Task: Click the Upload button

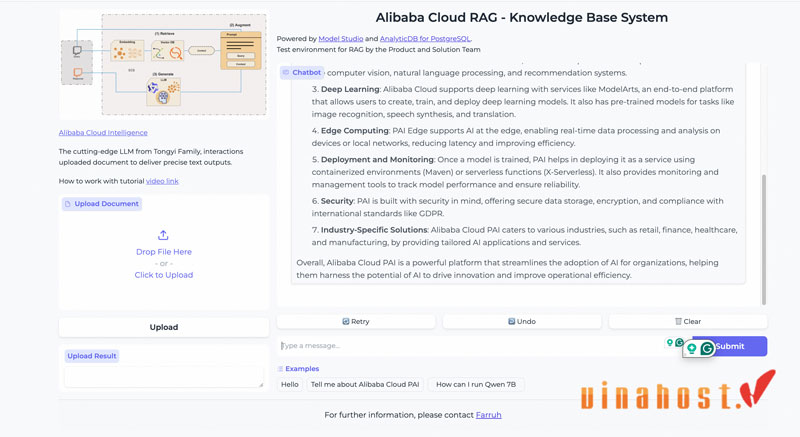Action: pyautogui.click(x=164, y=327)
